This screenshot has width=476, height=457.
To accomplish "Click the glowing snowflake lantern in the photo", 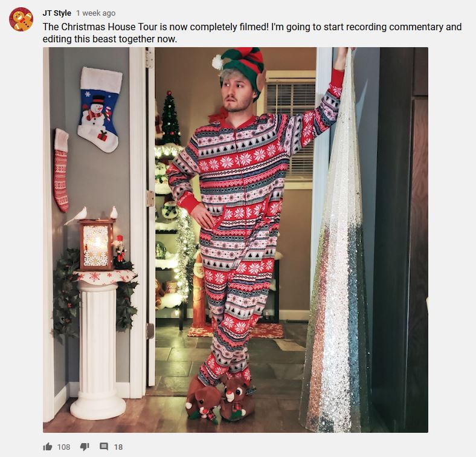I will point(96,245).
